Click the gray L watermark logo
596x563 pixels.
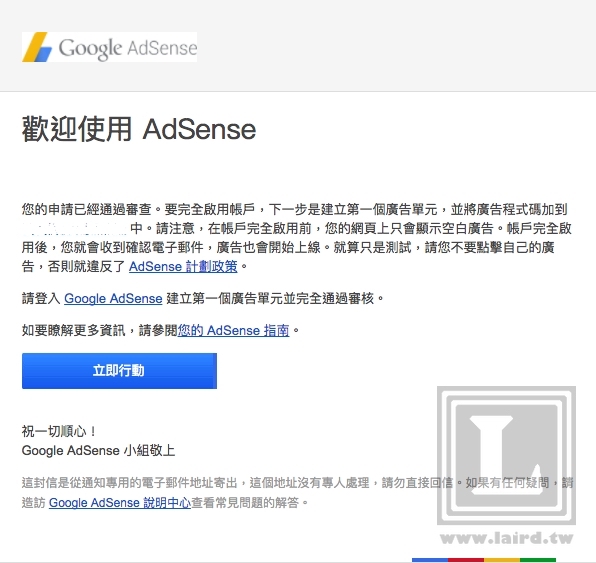click(506, 455)
